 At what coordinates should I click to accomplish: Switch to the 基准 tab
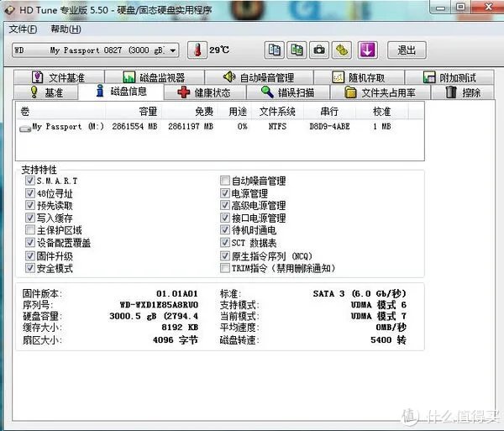[x=46, y=92]
